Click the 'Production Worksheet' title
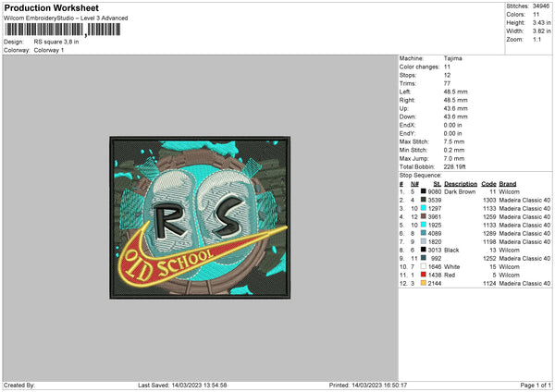The image size is (555, 392). 51,7
